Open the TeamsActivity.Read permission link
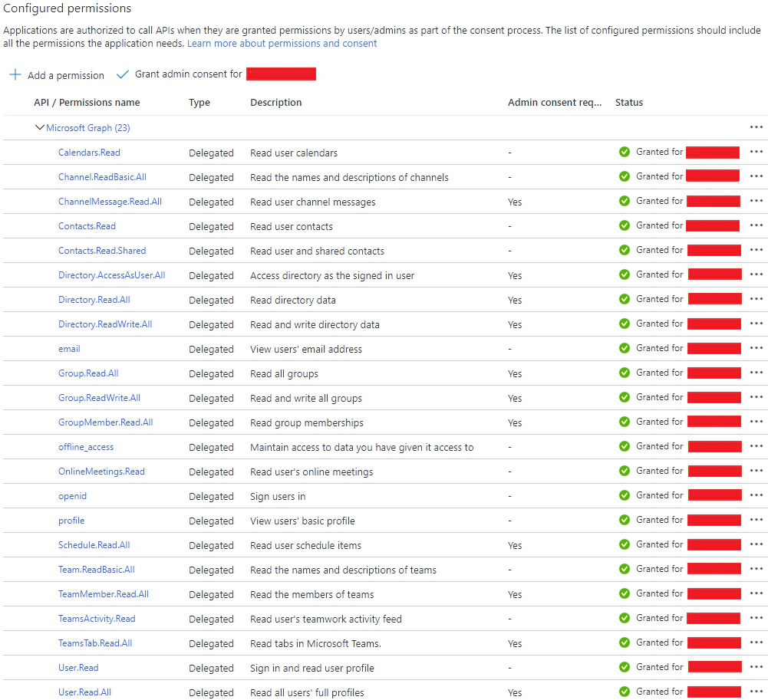This screenshot has width=768, height=700. (x=97, y=618)
